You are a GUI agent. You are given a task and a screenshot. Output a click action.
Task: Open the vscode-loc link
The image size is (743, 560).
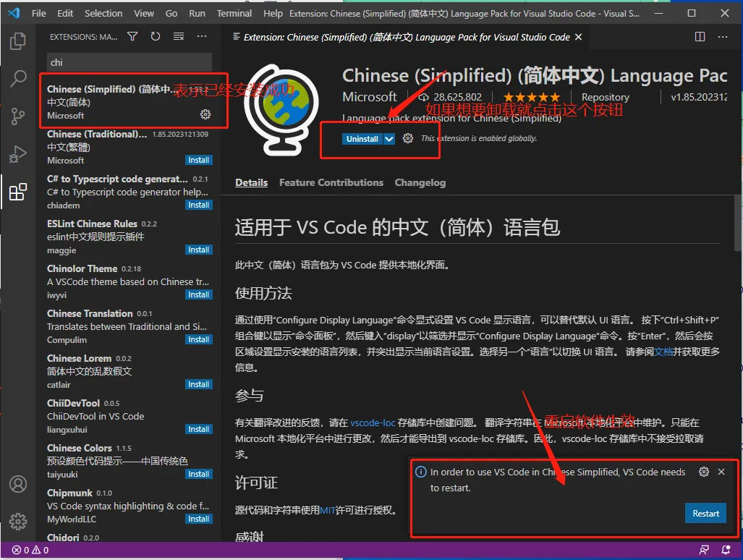pos(373,423)
